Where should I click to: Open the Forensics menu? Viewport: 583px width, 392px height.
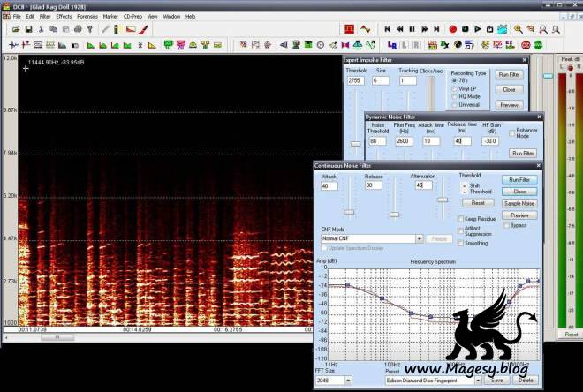point(87,17)
